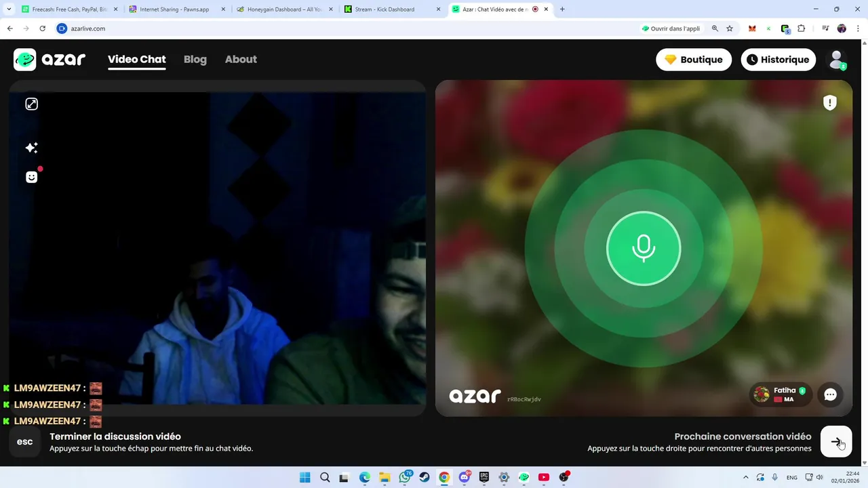The height and width of the screenshot is (488, 868).
Task: Open File Explorer from taskbar
Action: coord(384,477)
